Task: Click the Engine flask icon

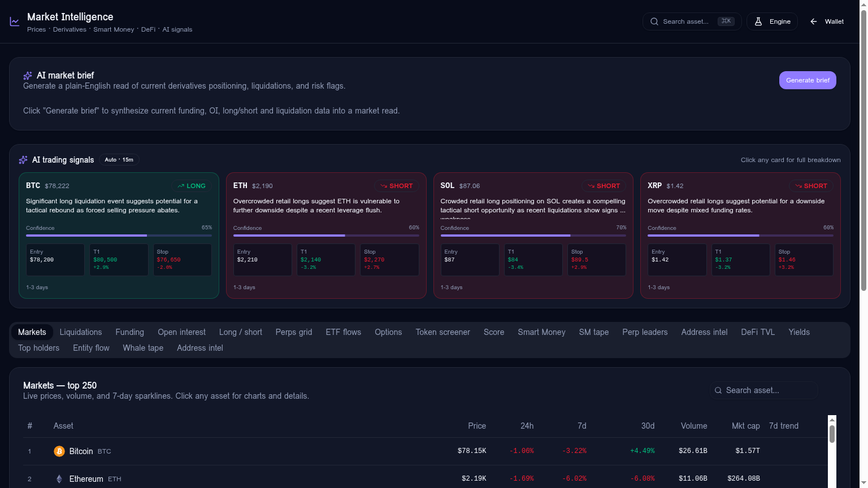Action: point(758,21)
